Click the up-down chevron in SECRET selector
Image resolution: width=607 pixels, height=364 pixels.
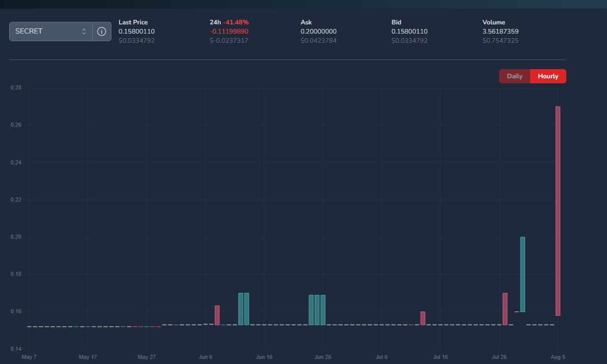tap(84, 32)
